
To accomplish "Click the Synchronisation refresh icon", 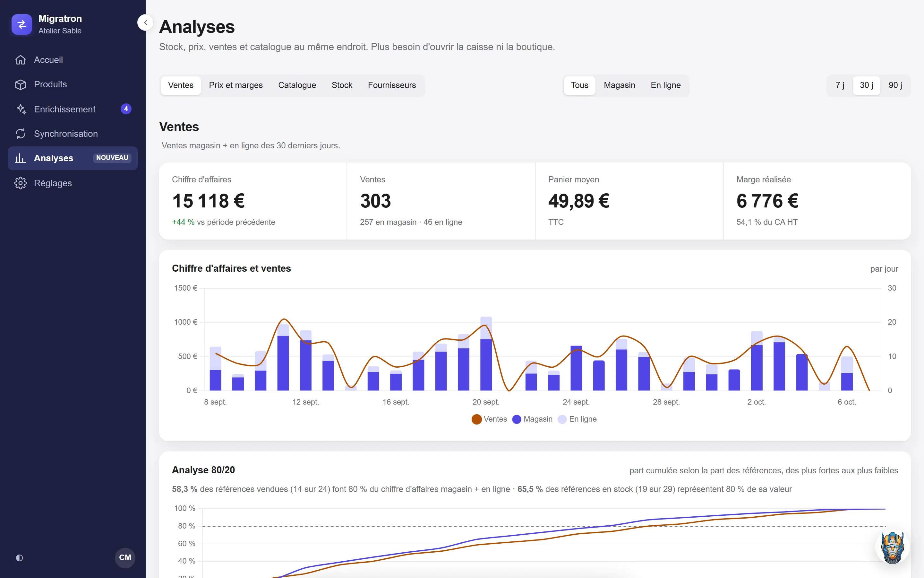I will 21,134.
